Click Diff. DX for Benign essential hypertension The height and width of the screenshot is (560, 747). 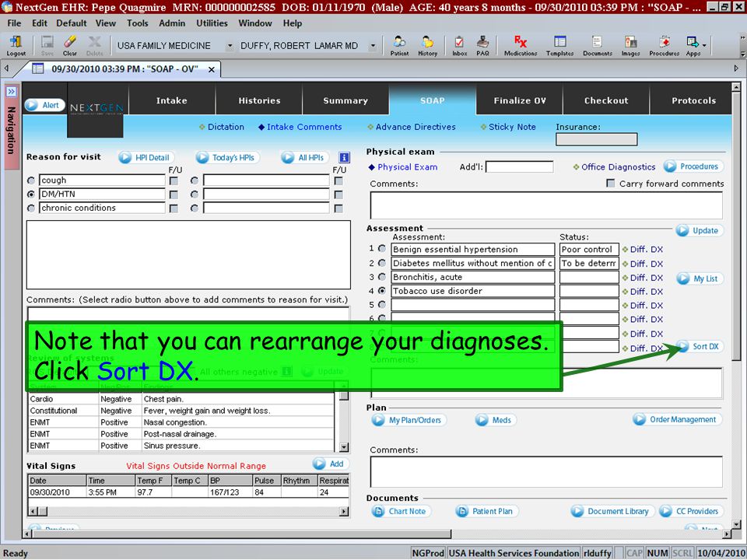tap(643, 250)
